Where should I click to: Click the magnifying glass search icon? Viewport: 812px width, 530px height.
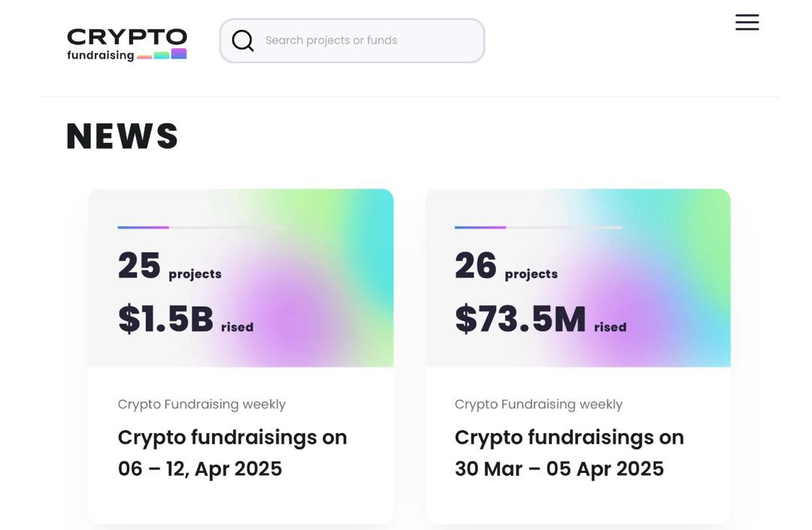[243, 41]
